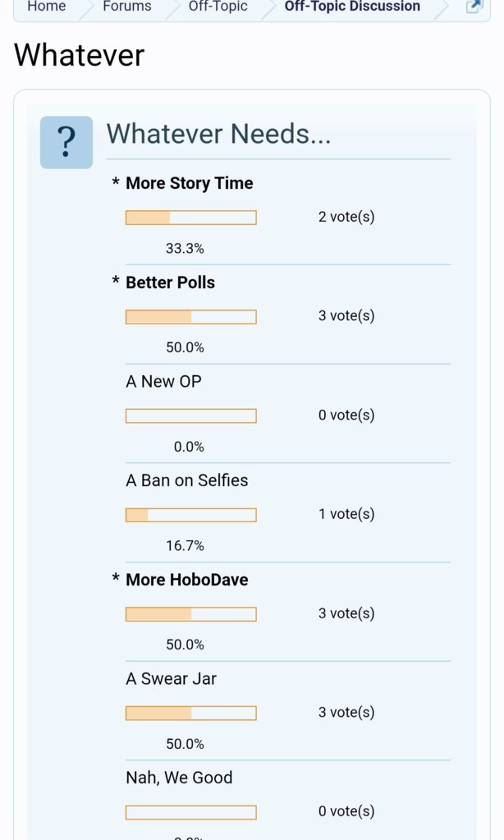Viewport: 504px width, 840px height.
Task: Open the external link icon in breadcrumb
Action: [x=474, y=7]
